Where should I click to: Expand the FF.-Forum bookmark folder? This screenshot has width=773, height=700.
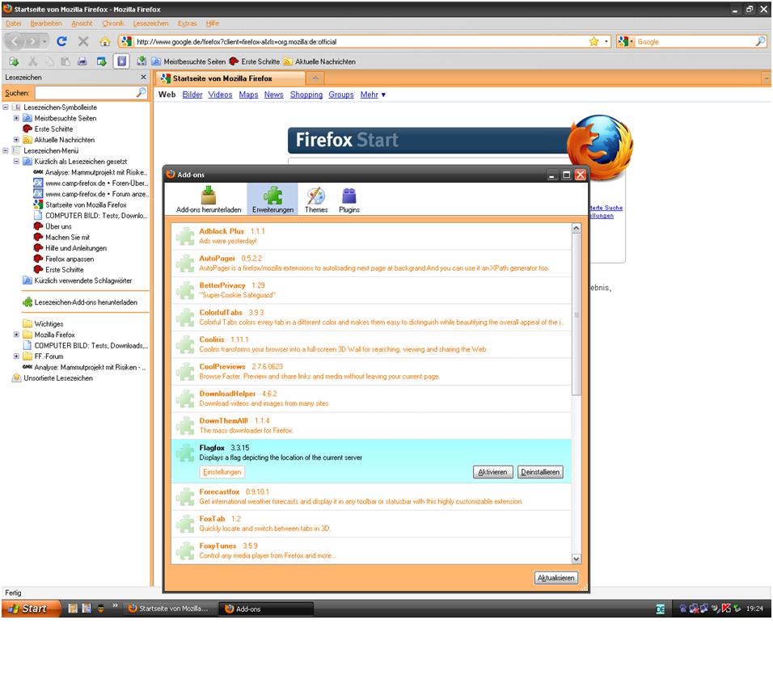pos(16,356)
